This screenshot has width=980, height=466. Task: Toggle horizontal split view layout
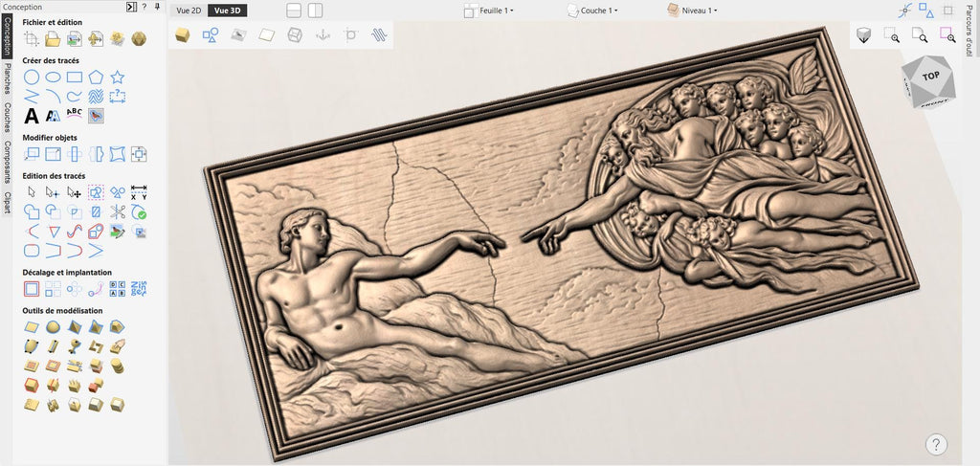[294, 11]
